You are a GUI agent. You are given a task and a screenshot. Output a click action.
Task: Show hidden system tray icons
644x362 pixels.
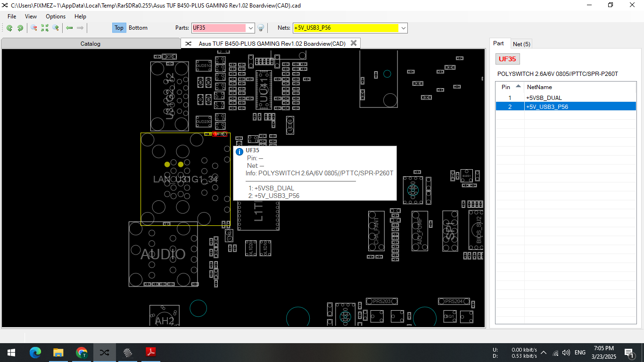pyautogui.click(x=544, y=353)
